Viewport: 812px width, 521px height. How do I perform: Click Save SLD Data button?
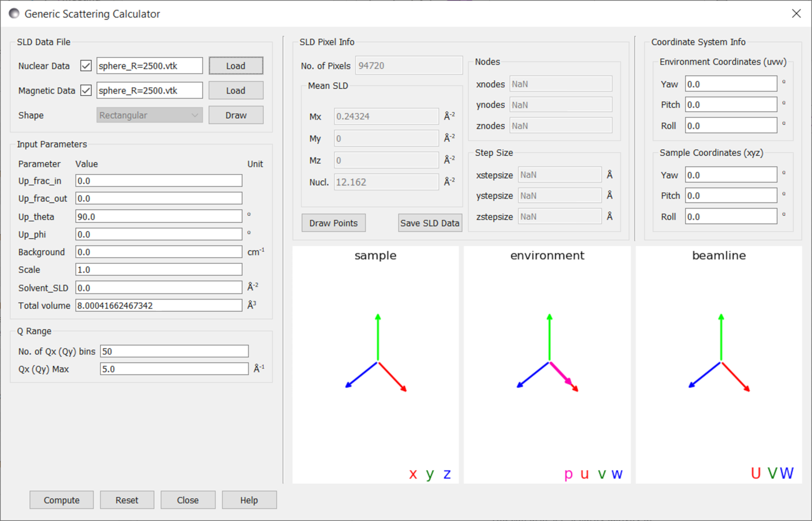[x=430, y=223]
